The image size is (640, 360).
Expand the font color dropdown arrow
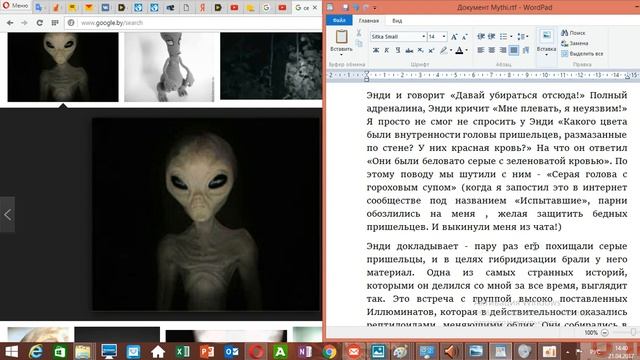pyautogui.click(x=467, y=50)
